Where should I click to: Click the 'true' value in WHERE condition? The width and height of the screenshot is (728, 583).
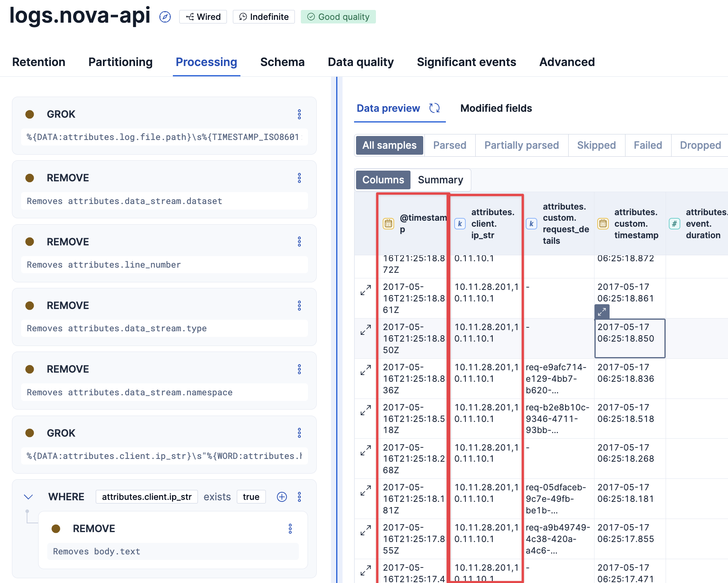[x=251, y=497]
